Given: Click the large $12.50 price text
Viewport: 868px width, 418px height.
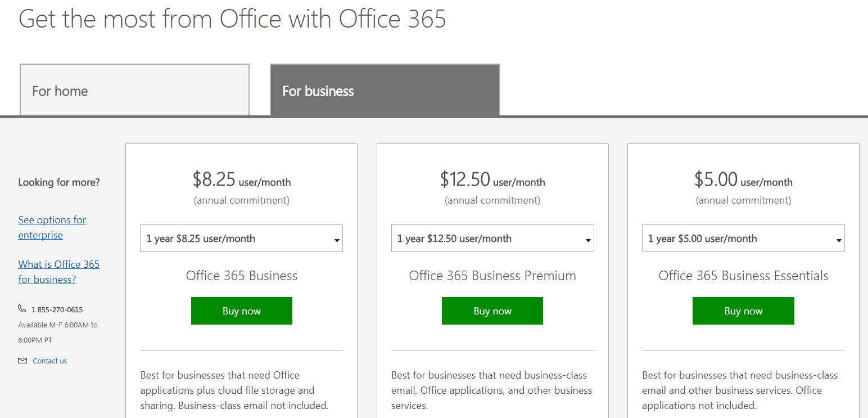Looking at the screenshot, I should [465, 179].
